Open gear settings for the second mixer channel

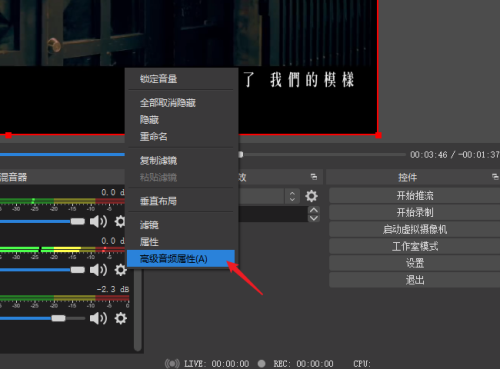click(x=120, y=270)
